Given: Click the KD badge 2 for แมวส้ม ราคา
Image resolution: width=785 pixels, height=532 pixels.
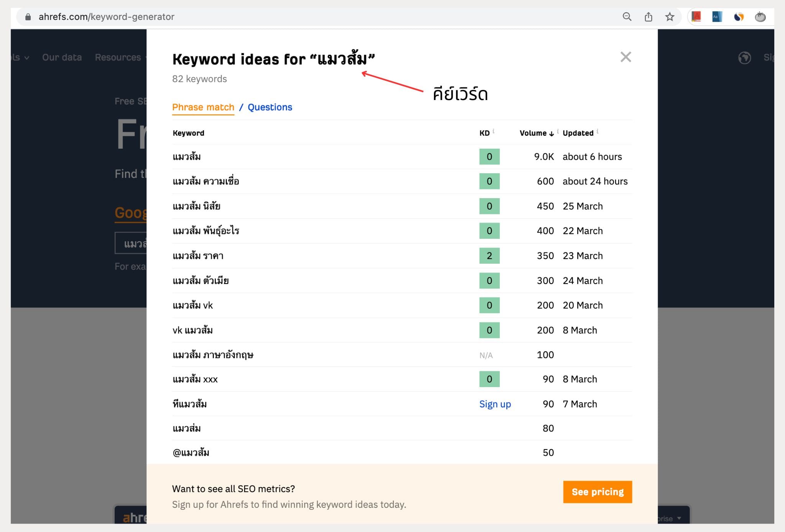Looking at the screenshot, I should click(489, 256).
